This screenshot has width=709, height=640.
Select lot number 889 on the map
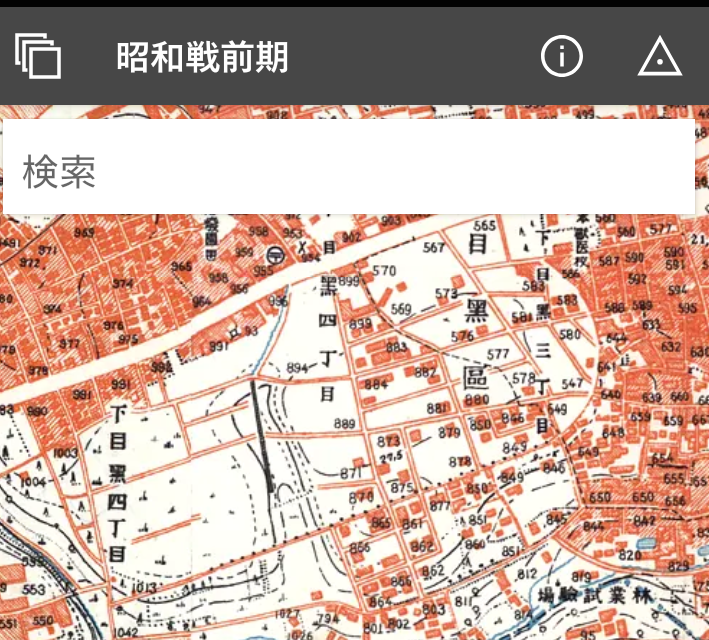[345, 424]
